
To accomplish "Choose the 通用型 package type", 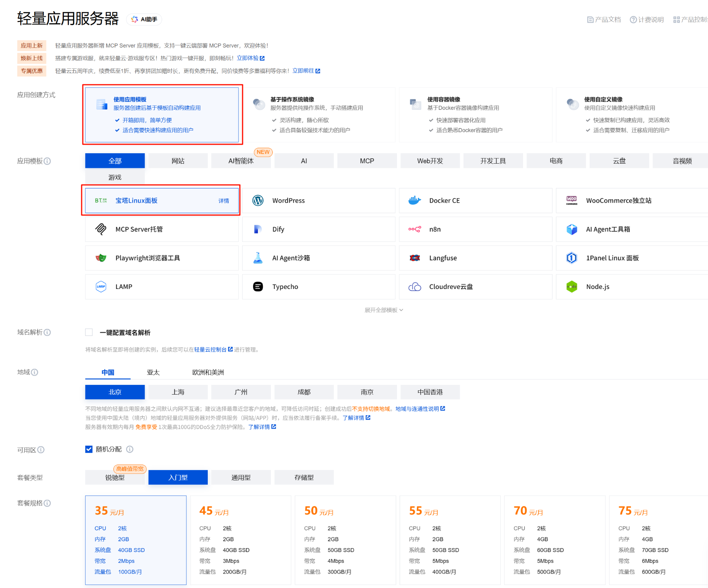I will click(x=241, y=477).
